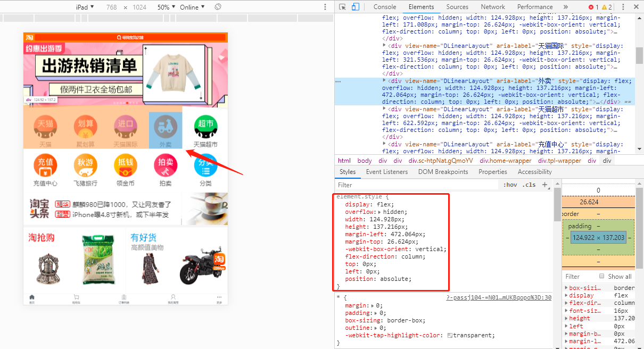This screenshot has height=349, width=644.
Task: Click in the Styles filter input
Action: (x=418, y=185)
